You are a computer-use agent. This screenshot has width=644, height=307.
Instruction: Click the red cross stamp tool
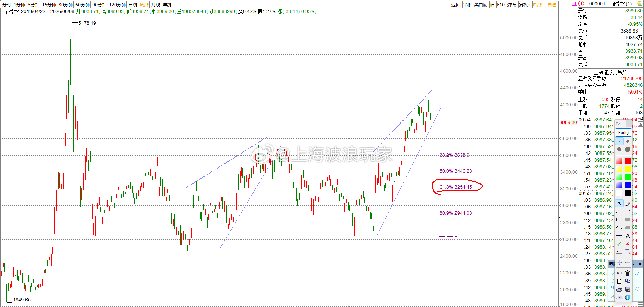(628, 244)
